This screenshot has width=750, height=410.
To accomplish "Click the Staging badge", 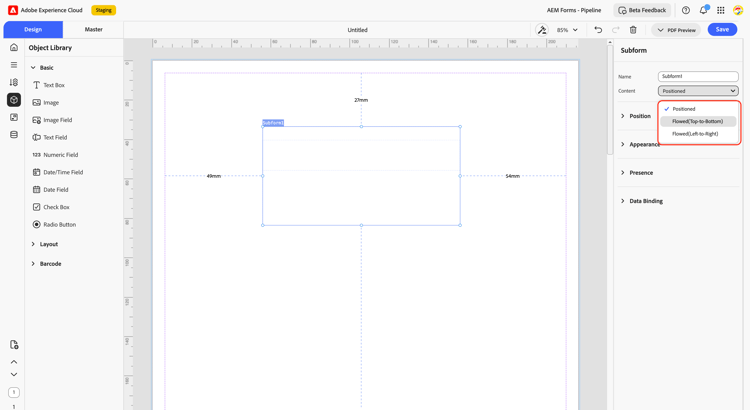I will point(103,10).
